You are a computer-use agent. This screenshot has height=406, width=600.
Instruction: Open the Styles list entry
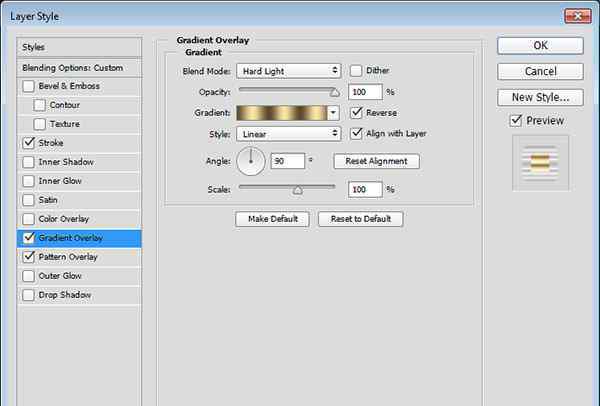click(x=79, y=47)
